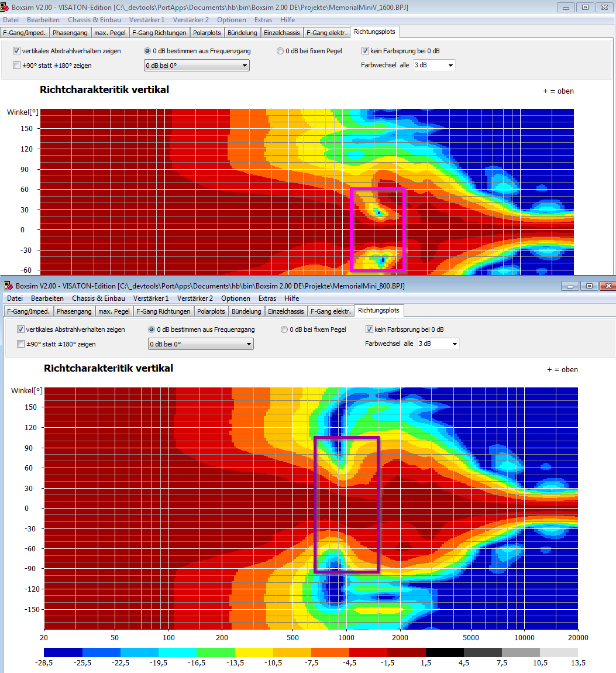Select '0 dB bei fixem Pegel' in lower window
Screen dimensions: 616x673
(285, 329)
